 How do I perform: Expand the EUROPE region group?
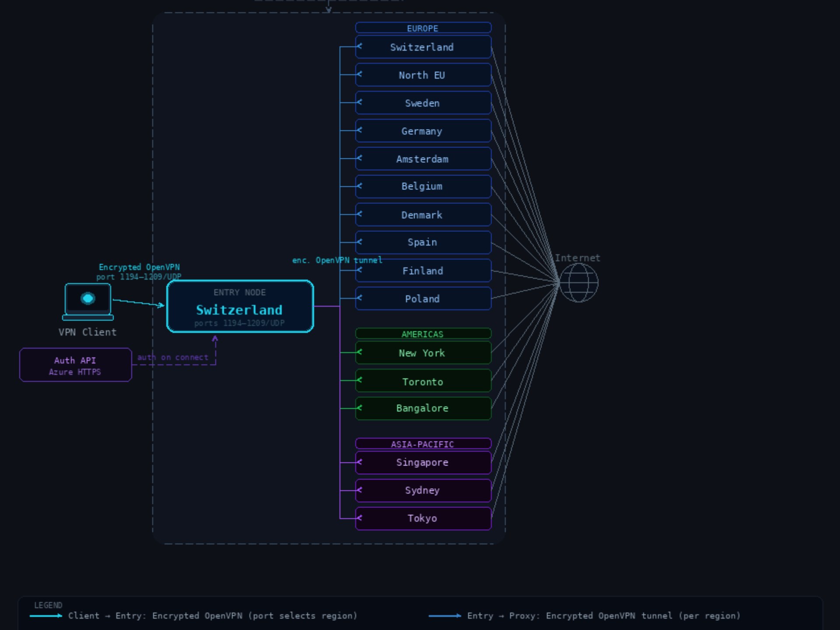[422, 28]
